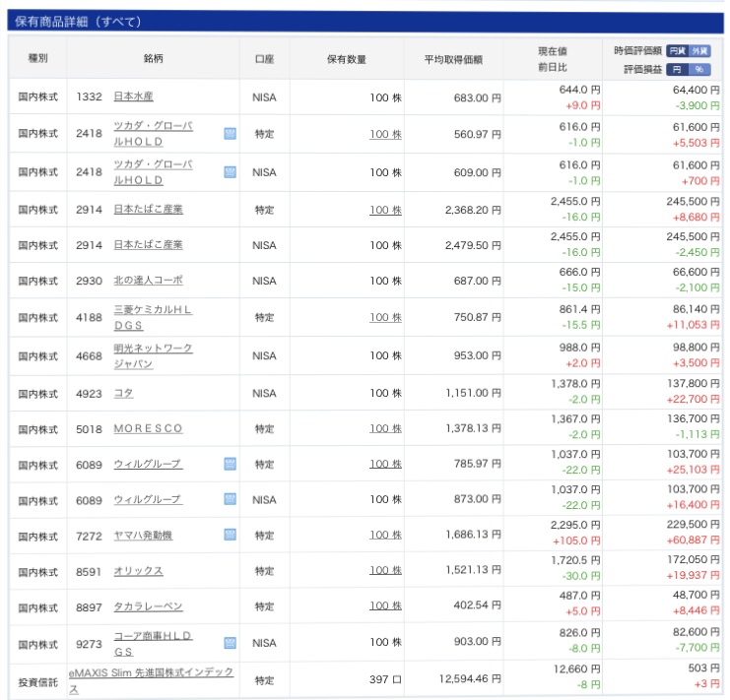Open the 明光ネットワークジャパン stock link

(x=153, y=356)
